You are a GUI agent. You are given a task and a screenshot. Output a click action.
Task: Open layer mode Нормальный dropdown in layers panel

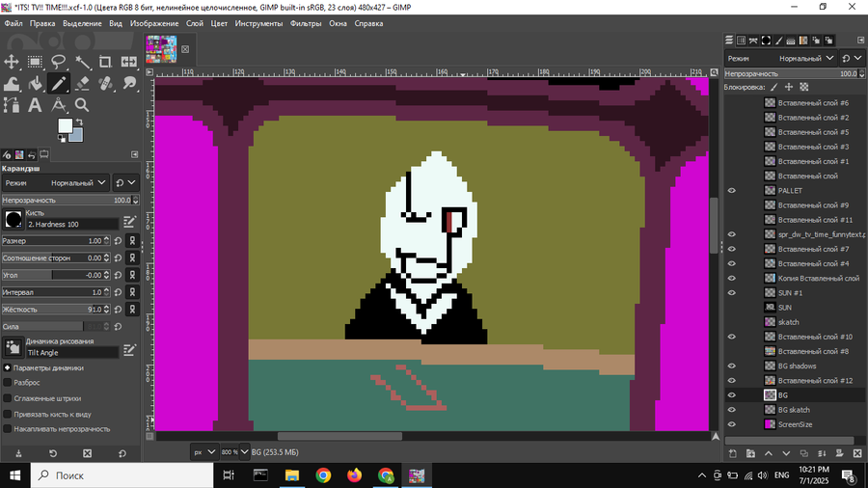click(780, 58)
